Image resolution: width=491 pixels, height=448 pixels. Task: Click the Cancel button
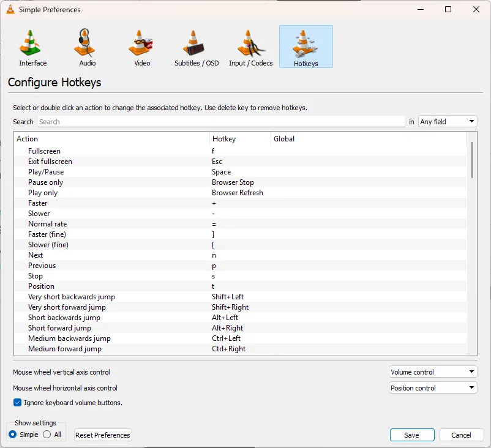pyautogui.click(x=461, y=435)
